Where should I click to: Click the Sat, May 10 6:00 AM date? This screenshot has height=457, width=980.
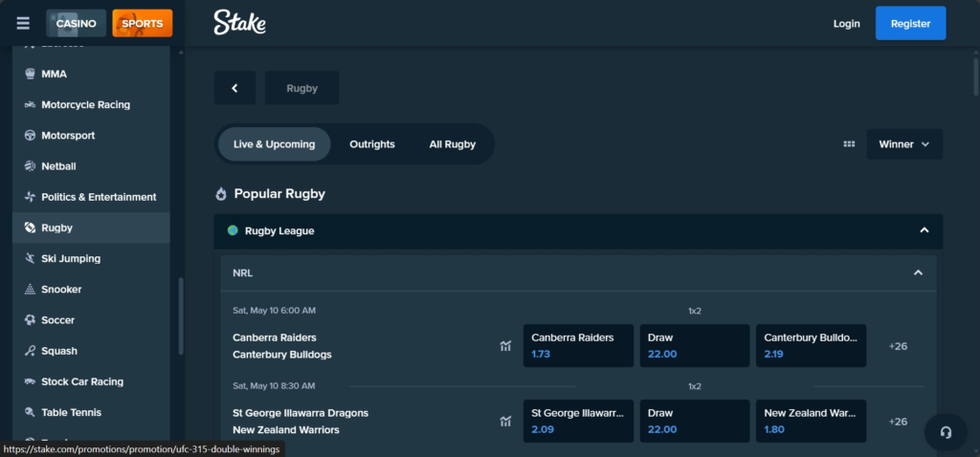(275, 311)
